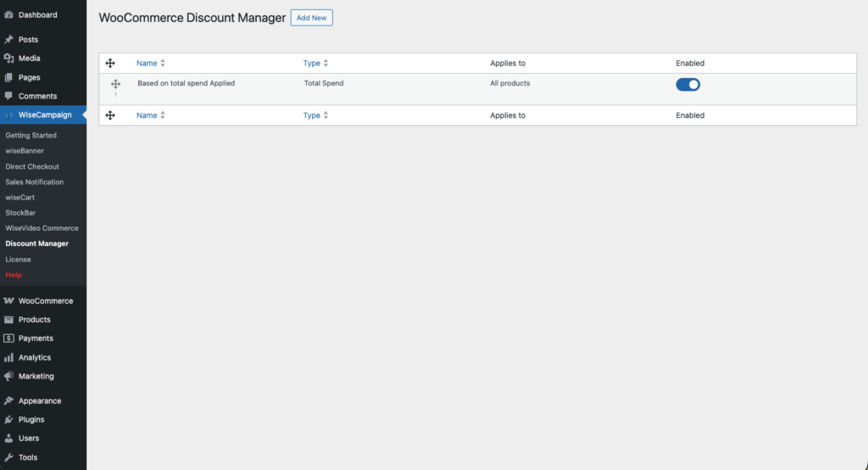Click the Appearance brush icon

[x=8, y=400]
